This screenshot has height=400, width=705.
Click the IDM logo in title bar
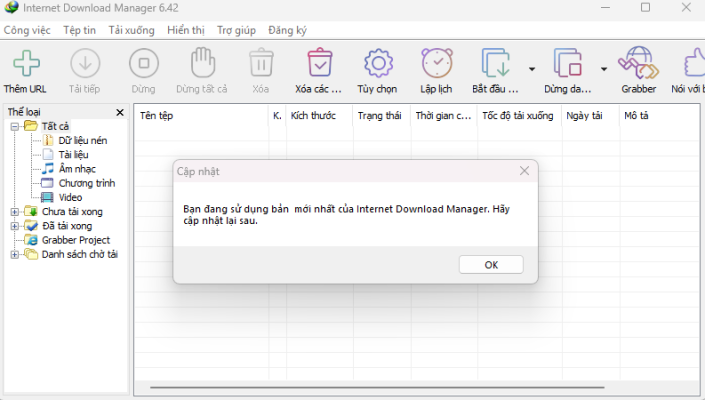click(x=11, y=7)
